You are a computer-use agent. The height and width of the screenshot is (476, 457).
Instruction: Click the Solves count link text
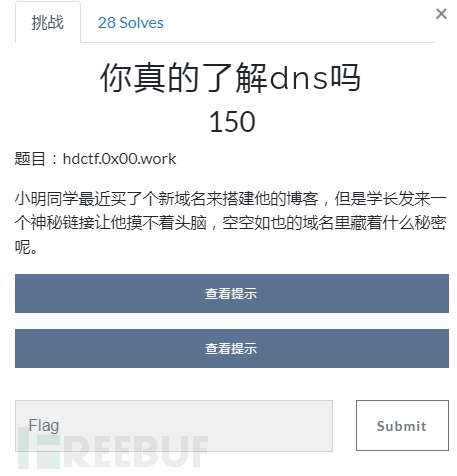[131, 23]
